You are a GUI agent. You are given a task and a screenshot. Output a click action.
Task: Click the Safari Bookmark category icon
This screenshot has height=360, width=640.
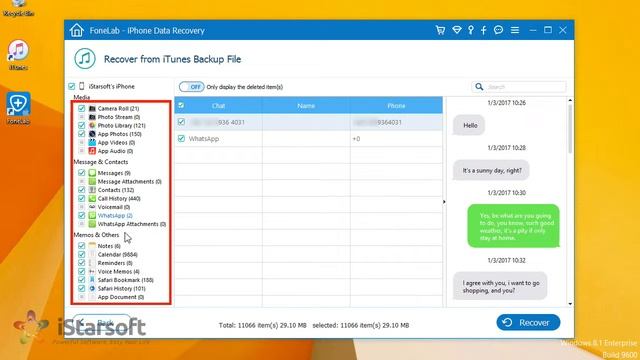(x=92, y=280)
